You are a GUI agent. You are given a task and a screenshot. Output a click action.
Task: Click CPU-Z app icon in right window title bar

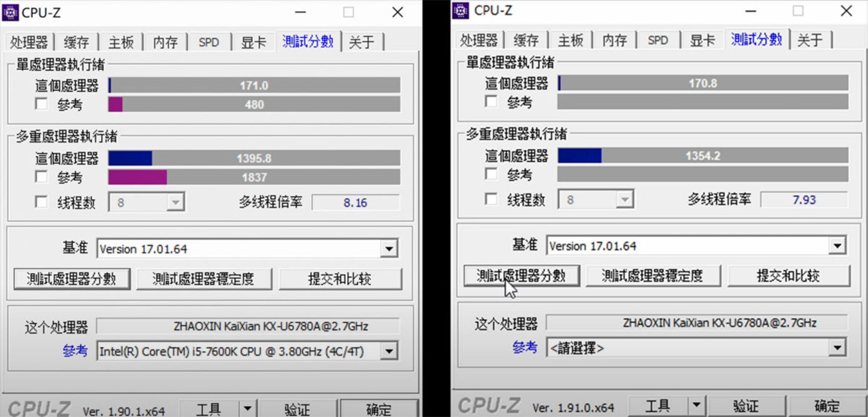461,10
